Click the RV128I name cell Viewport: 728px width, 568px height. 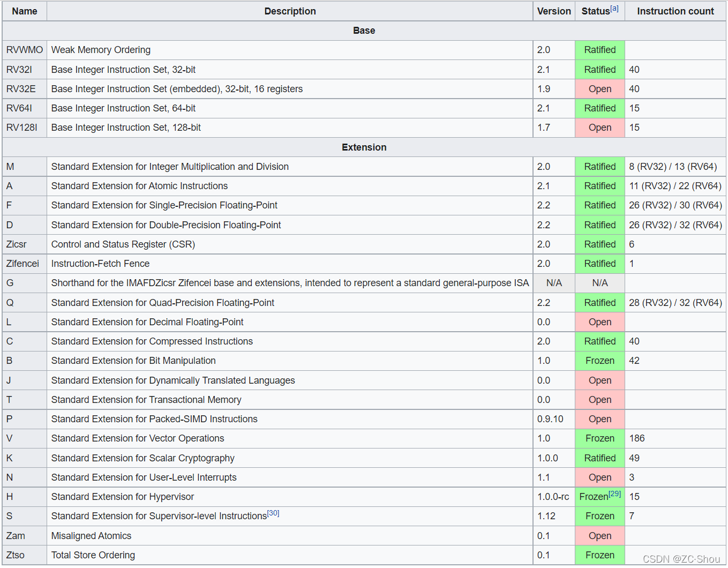[25, 128]
